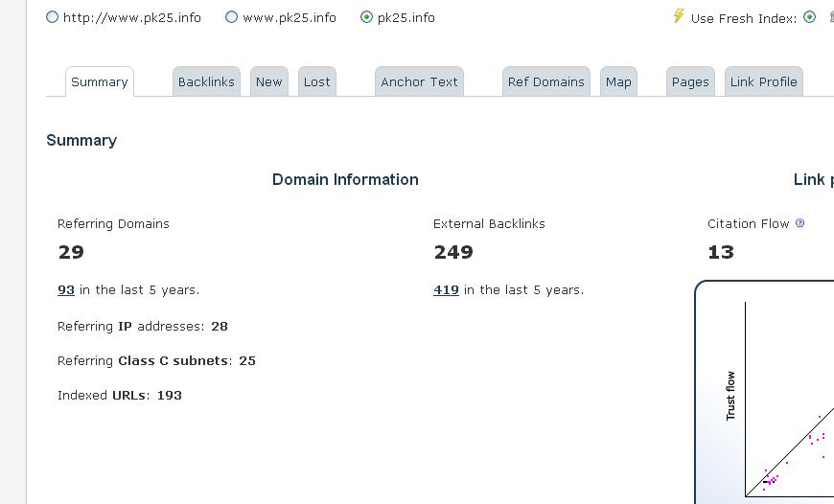The width and height of the screenshot is (834, 504).
Task: Open the 419 external backlinks link
Action: click(447, 290)
